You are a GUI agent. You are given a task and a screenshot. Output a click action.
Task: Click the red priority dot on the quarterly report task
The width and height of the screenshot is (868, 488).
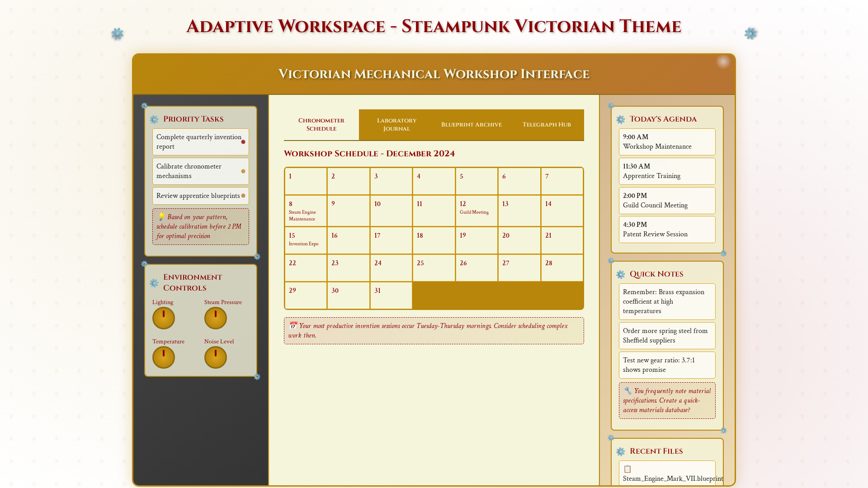tap(243, 142)
